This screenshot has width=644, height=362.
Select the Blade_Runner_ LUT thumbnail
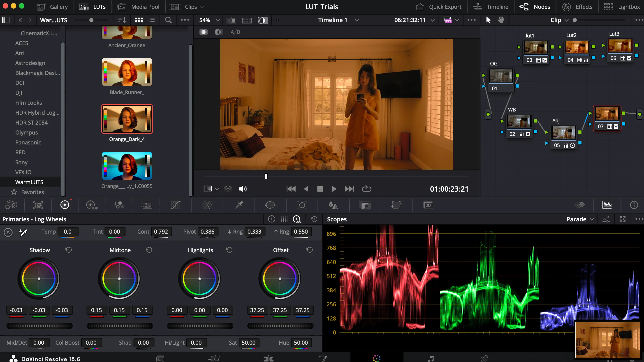(x=127, y=72)
